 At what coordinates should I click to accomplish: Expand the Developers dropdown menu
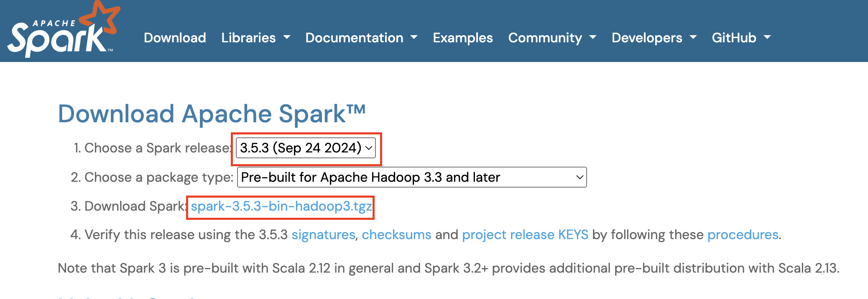tap(654, 38)
